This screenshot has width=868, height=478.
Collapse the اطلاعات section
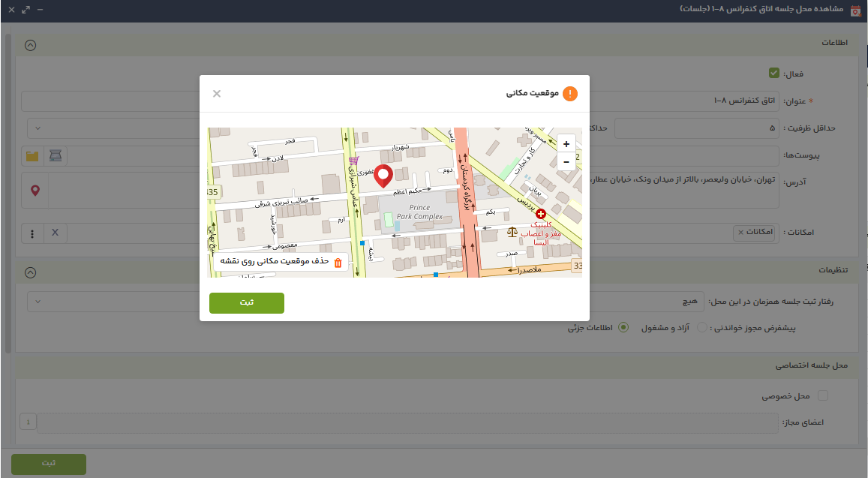pyautogui.click(x=30, y=44)
